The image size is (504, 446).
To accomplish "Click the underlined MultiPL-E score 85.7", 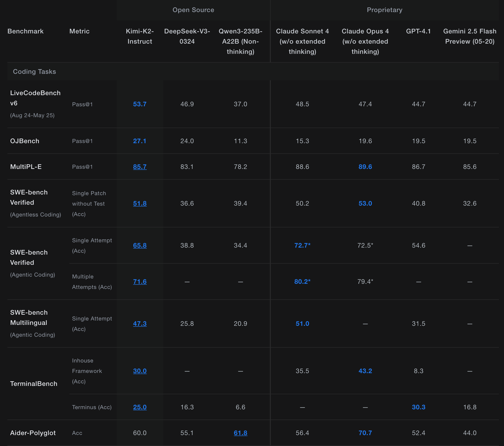I will (140, 167).
